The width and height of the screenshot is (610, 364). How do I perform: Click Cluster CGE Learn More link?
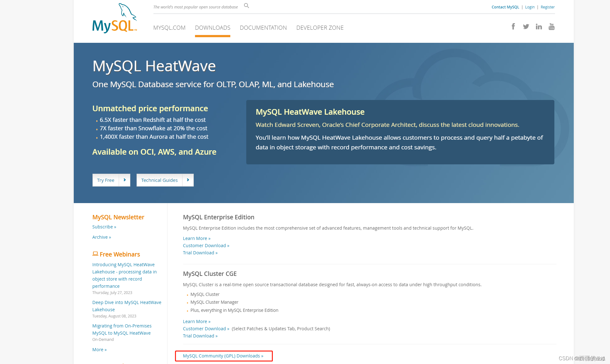(197, 322)
